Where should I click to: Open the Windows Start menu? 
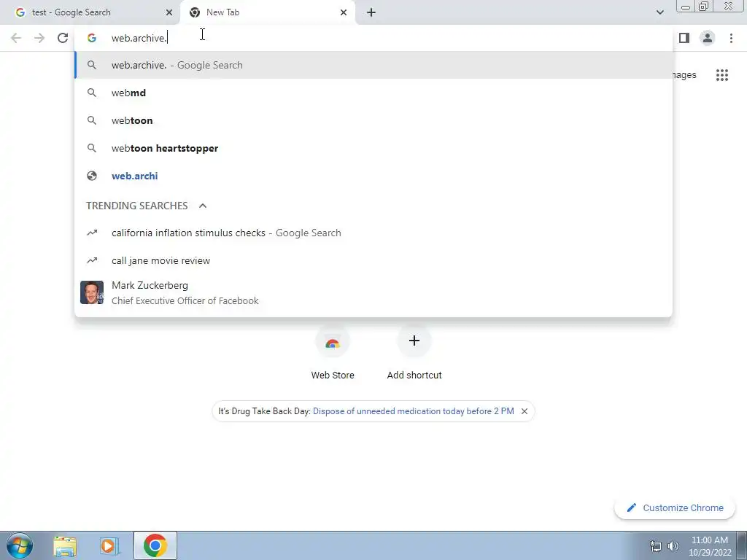(20, 545)
